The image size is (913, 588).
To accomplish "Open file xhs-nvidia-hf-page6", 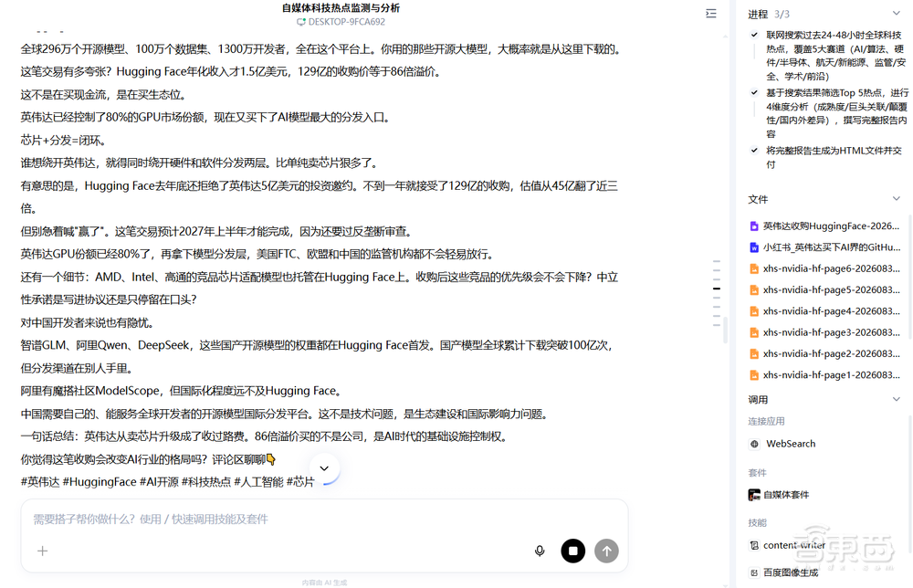I will pyautogui.click(x=824, y=268).
